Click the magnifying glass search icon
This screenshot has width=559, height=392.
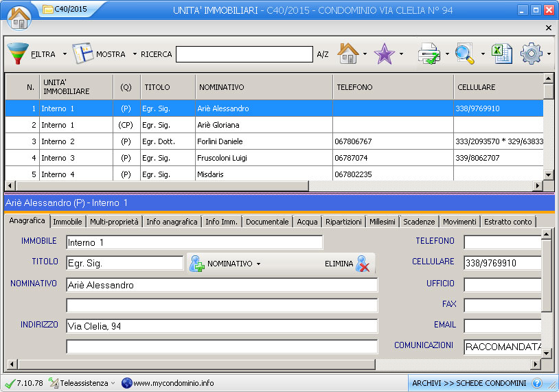465,54
